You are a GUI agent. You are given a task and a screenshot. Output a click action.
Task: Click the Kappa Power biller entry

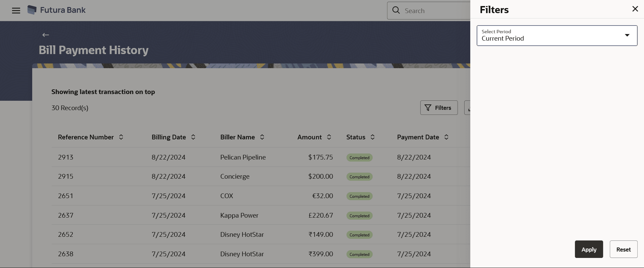[239, 215]
